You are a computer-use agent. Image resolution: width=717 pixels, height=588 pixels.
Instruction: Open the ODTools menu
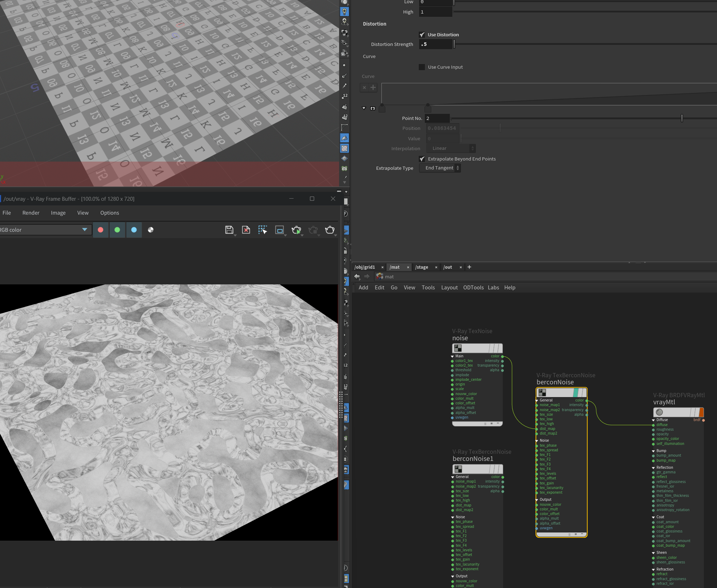(x=473, y=288)
